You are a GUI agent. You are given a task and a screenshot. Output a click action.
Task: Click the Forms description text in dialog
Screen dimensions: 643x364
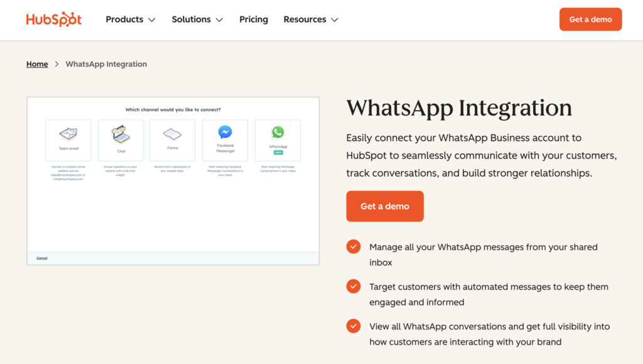[172, 169]
